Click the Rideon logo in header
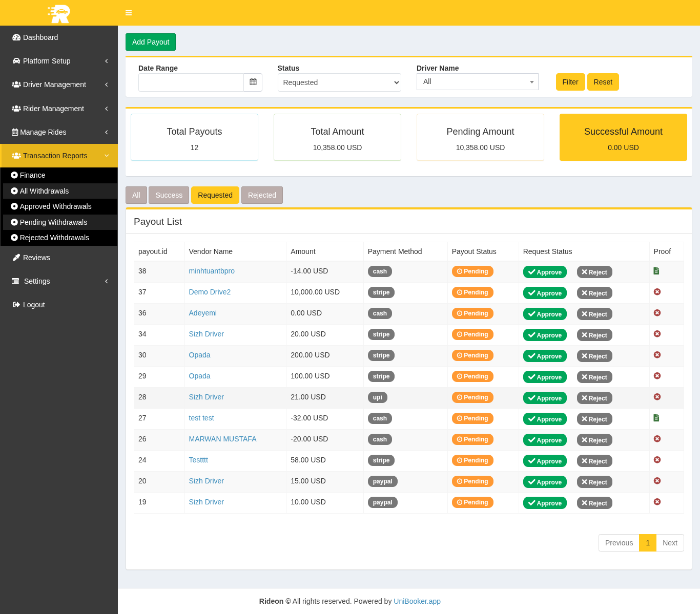 pos(59,13)
